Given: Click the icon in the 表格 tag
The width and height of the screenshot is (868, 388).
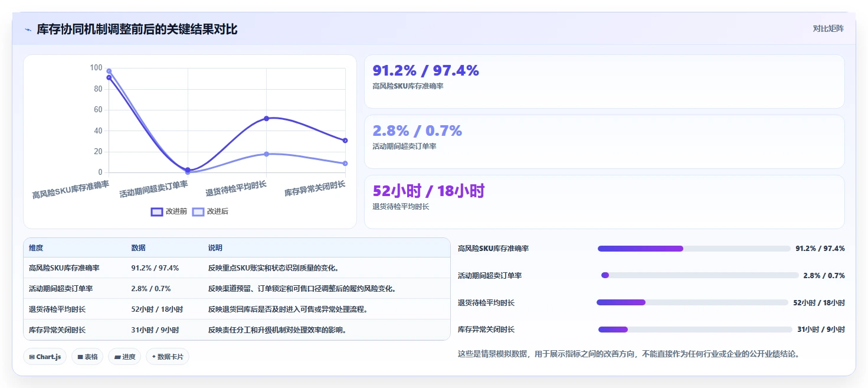Looking at the screenshot, I should click(x=80, y=357).
